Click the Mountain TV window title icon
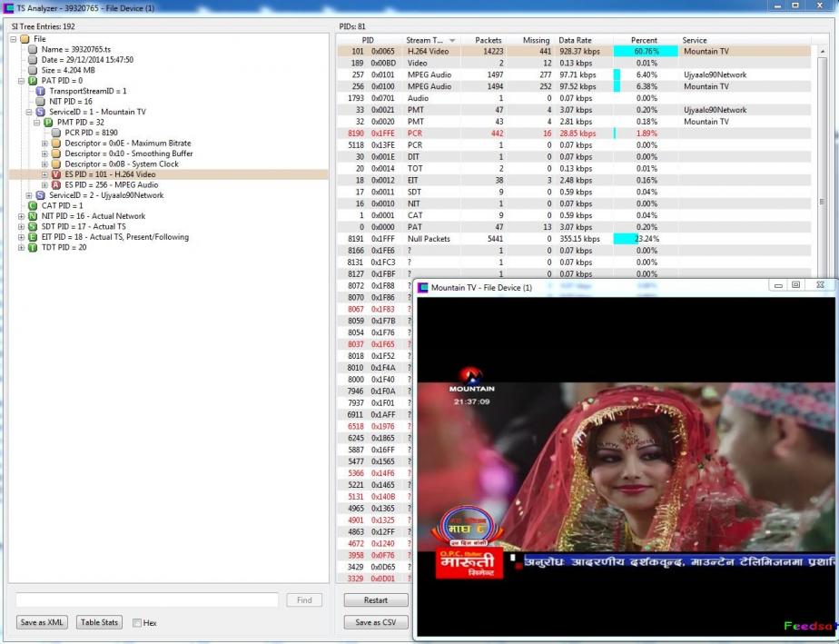Image resolution: width=839 pixels, height=644 pixels. [x=423, y=288]
